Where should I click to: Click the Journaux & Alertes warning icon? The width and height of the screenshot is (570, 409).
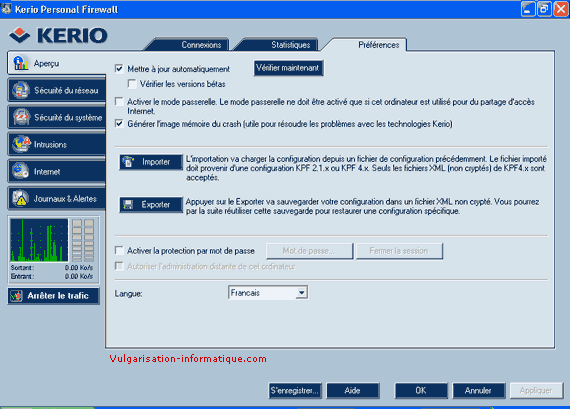tap(21, 199)
